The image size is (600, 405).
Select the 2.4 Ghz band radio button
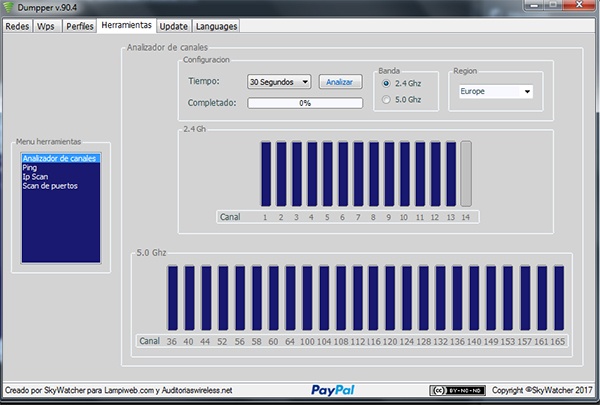386,83
